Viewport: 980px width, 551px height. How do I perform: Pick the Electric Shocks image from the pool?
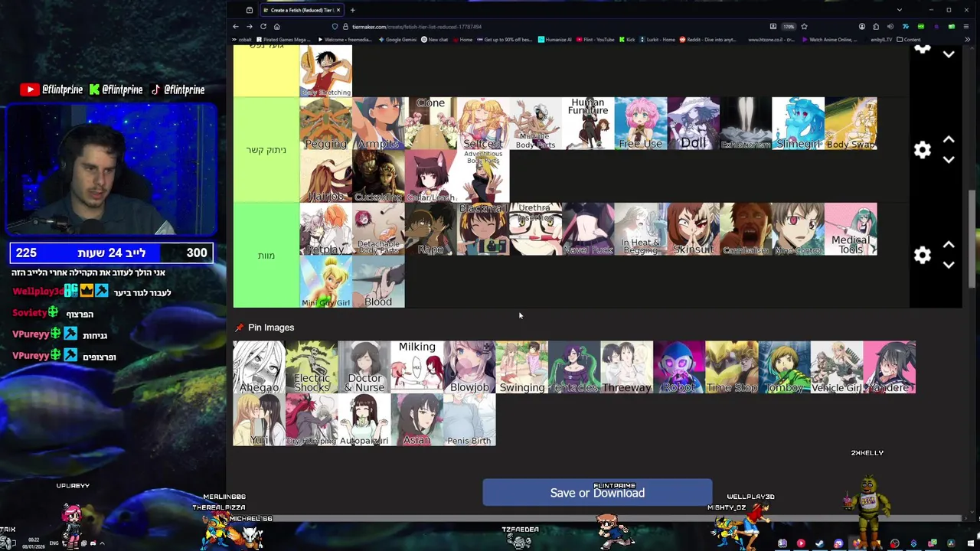point(312,367)
